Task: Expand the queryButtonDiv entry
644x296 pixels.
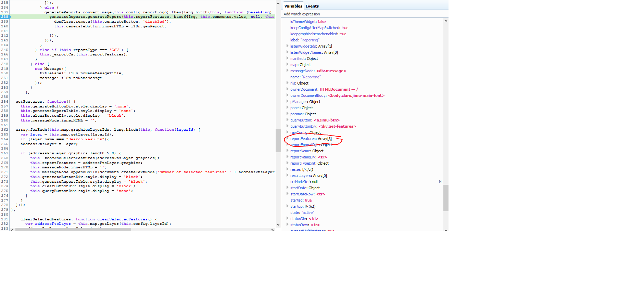Action: click(287, 126)
